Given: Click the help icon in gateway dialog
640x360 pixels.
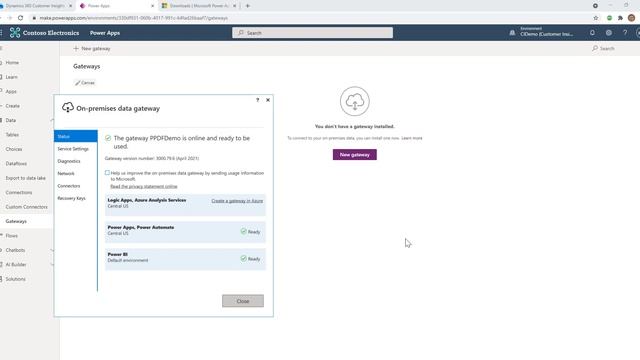Looking at the screenshot, I should (x=257, y=100).
